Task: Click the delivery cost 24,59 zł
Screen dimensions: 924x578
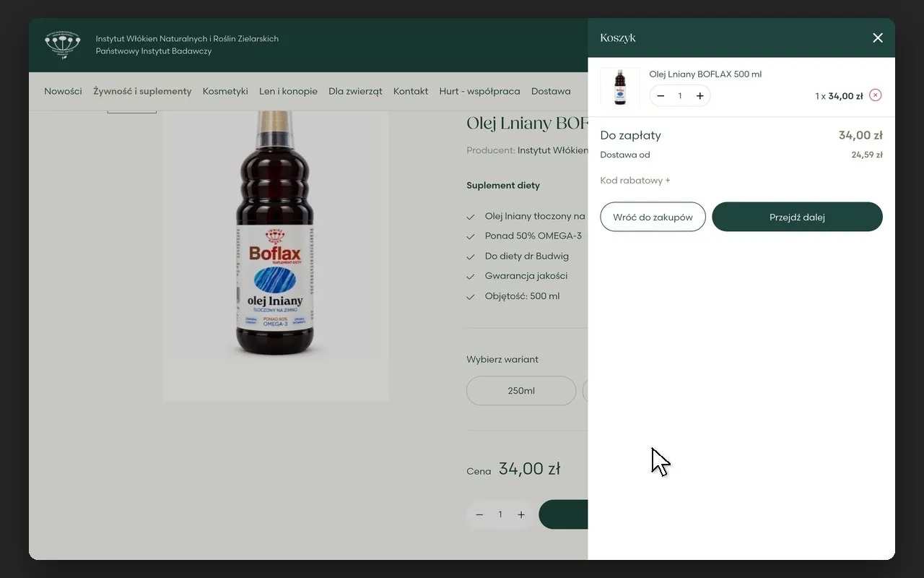Action: 867,155
